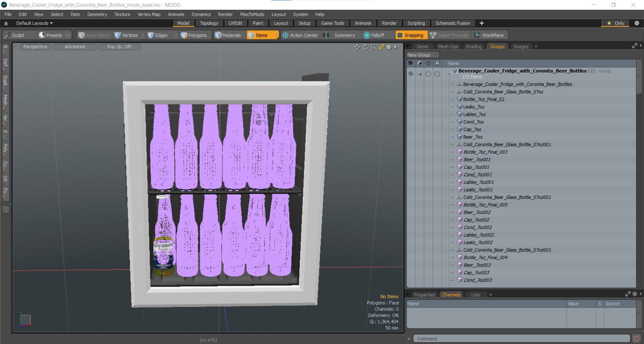Click the Command input field
Image resolution: width=644 pixels, height=344 pixels.
(521, 339)
